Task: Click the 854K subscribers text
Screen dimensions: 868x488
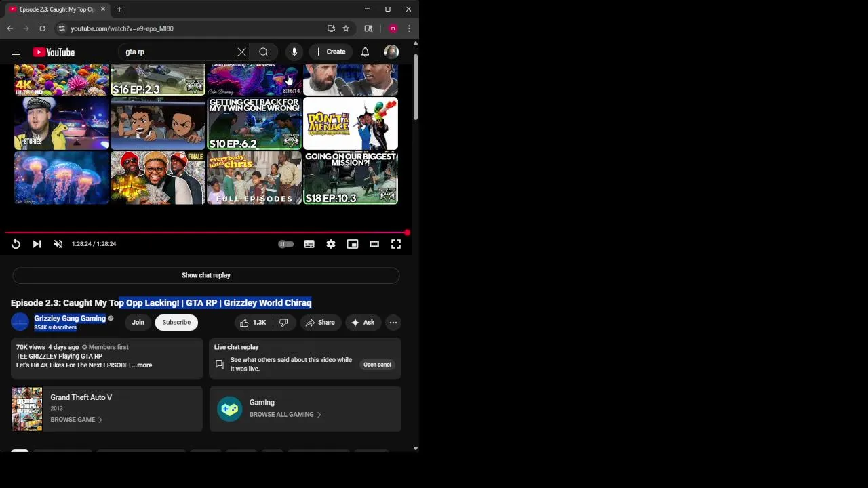Action: [x=56, y=328]
